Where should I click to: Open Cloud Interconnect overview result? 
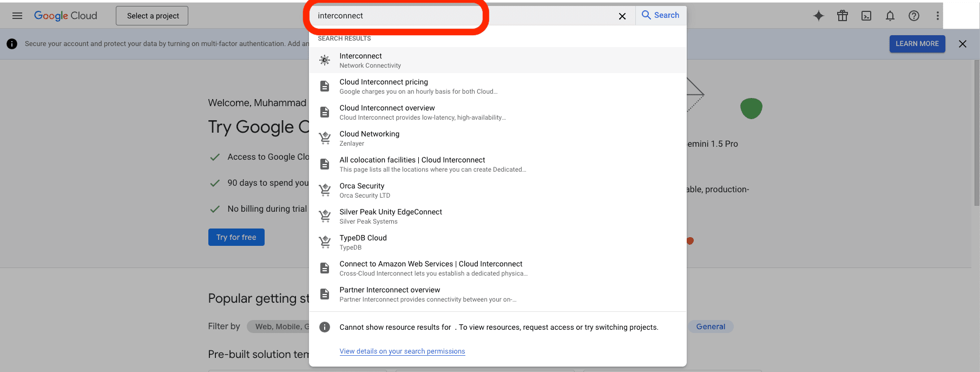(498, 112)
